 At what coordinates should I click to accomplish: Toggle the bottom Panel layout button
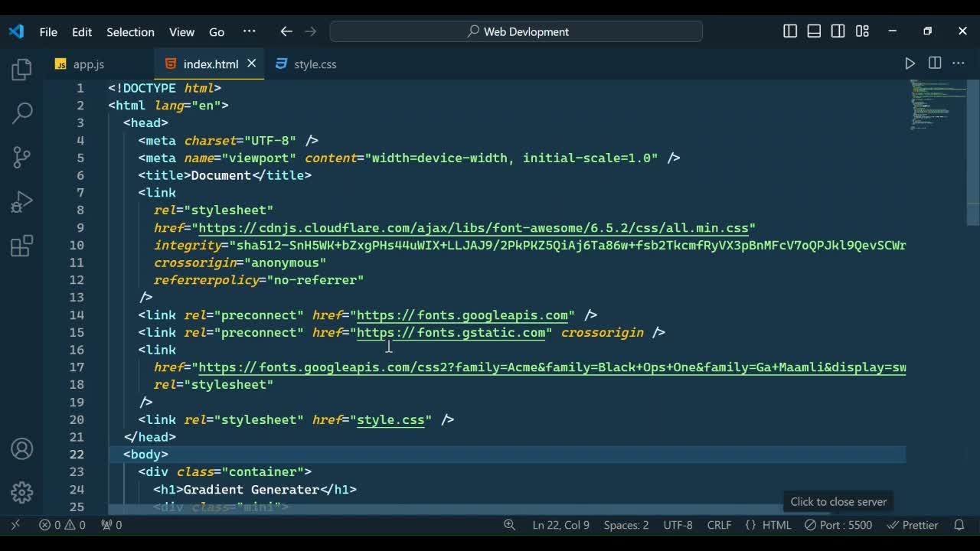point(814,31)
